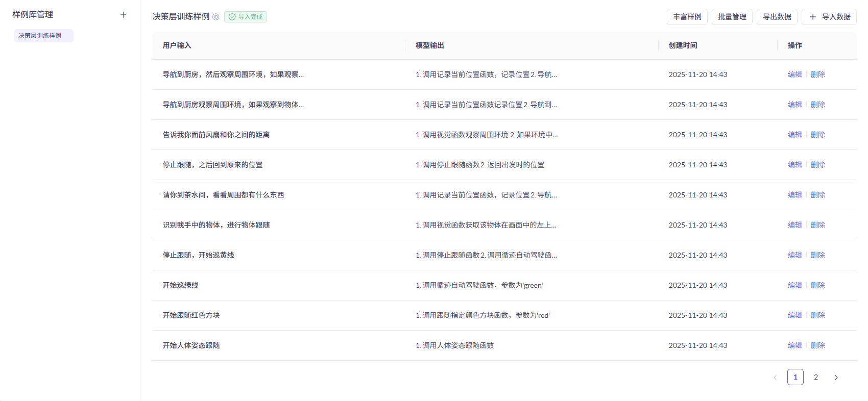868x401 pixels.
Task: Edit the 开始巡绿线 sample row
Action: [794, 285]
